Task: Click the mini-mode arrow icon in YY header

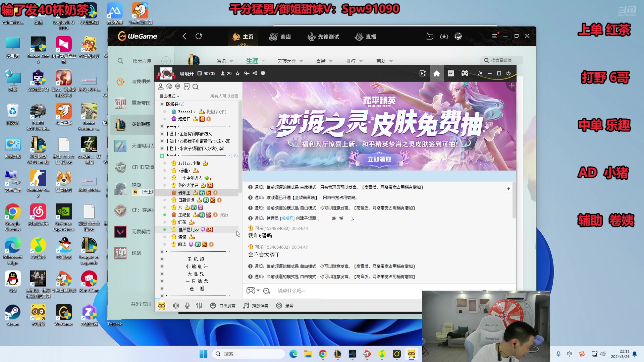Action: (x=480, y=73)
